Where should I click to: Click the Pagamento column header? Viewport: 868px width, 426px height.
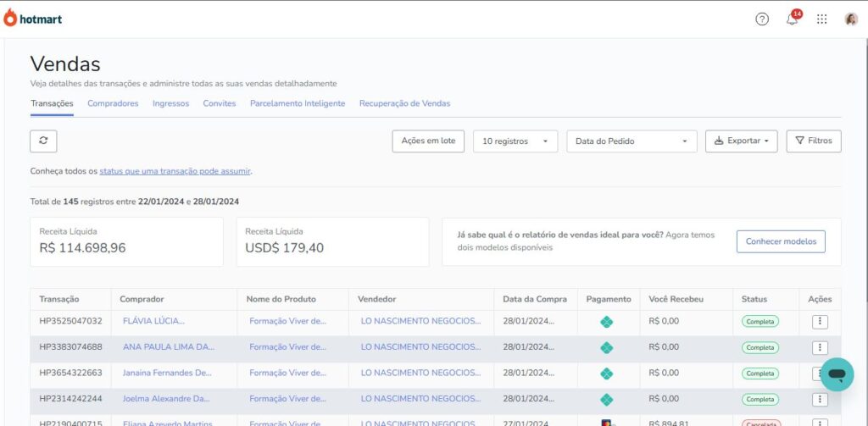click(x=609, y=299)
